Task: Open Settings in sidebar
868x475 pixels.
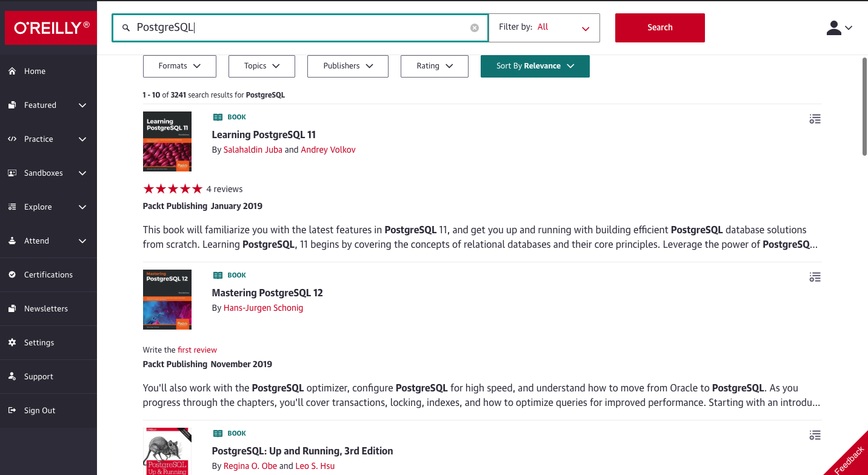Action: click(39, 342)
